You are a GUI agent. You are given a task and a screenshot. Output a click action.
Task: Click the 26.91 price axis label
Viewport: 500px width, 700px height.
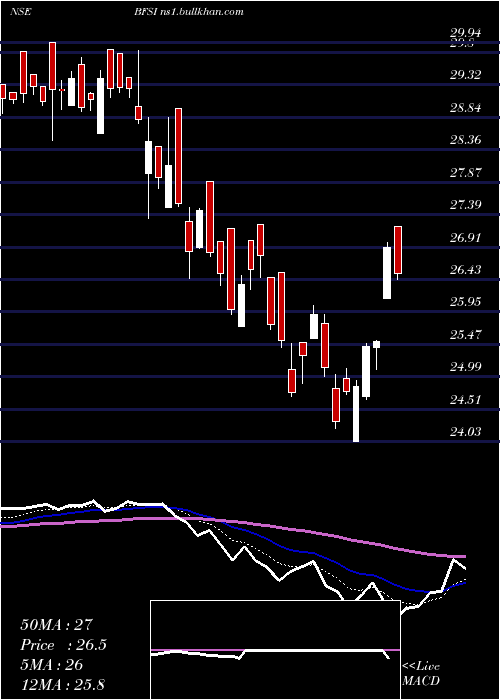point(466,238)
